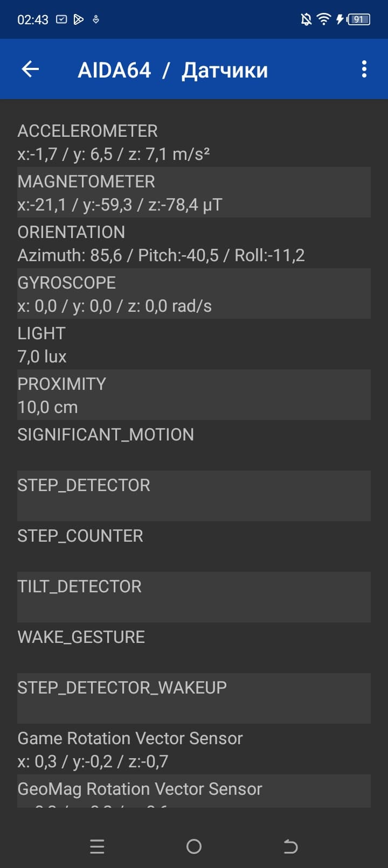Tap the Wi-Fi status icon

[323, 20]
